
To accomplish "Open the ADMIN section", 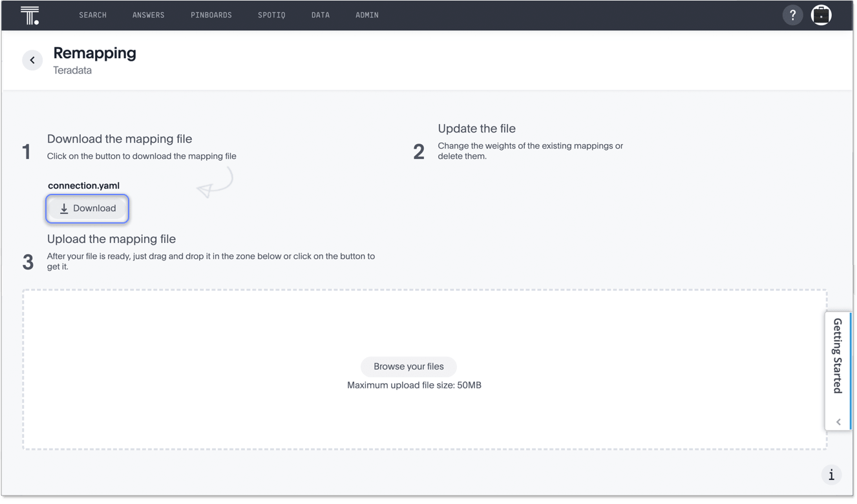I will [x=366, y=14].
